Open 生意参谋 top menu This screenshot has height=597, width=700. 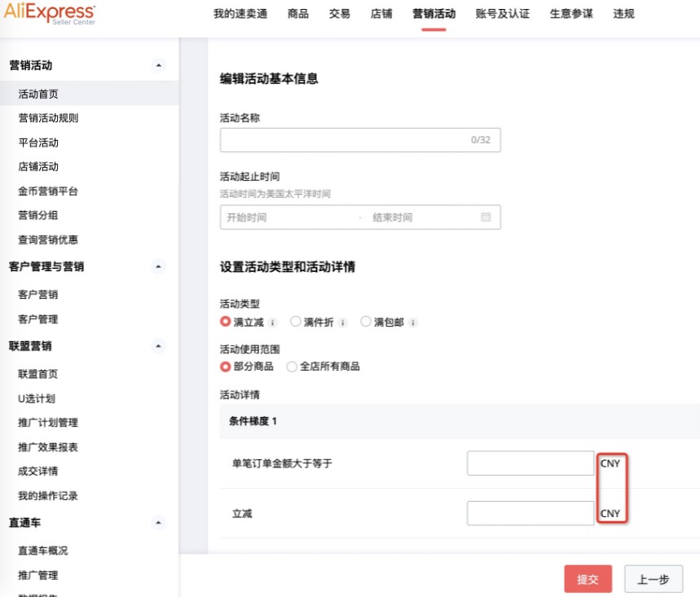click(571, 14)
